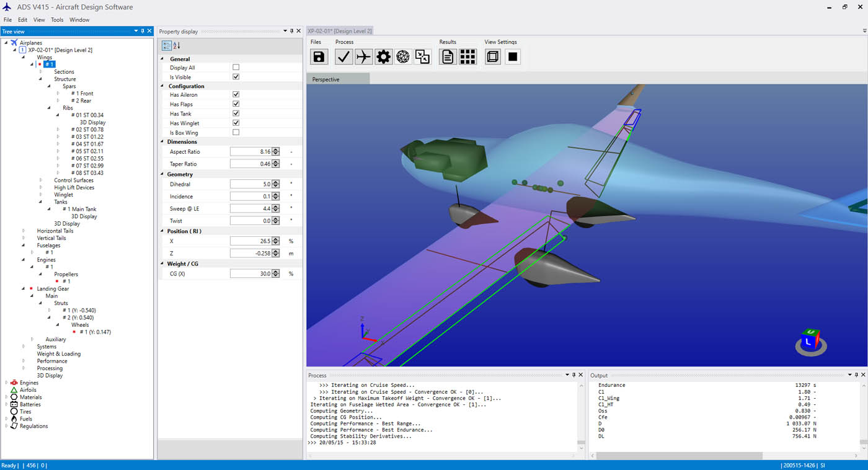The width and height of the screenshot is (868, 470).
Task: Collapse the Dimensions property category
Action: click(x=163, y=142)
